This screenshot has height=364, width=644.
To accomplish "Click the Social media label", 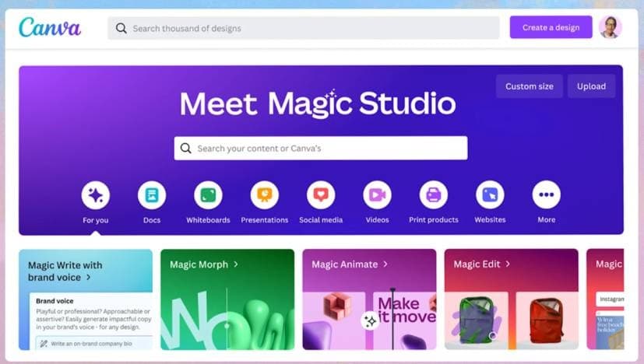I will coord(321,220).
